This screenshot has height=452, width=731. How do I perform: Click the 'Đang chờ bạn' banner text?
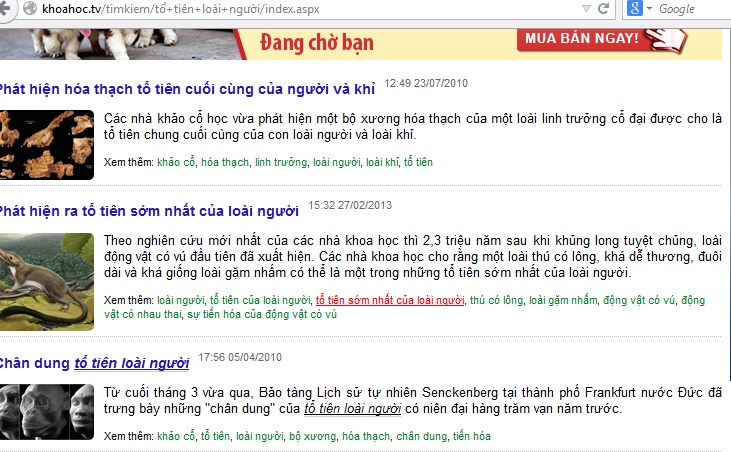317,43
